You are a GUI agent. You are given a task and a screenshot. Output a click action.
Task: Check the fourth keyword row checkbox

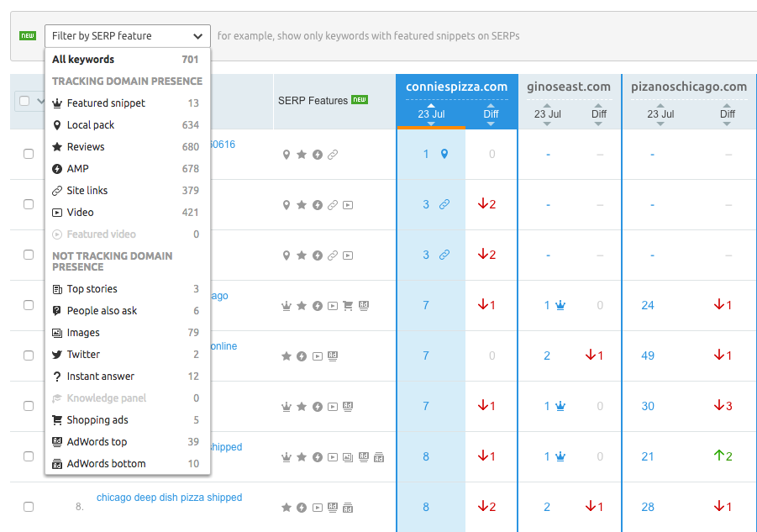click(29, 305)
